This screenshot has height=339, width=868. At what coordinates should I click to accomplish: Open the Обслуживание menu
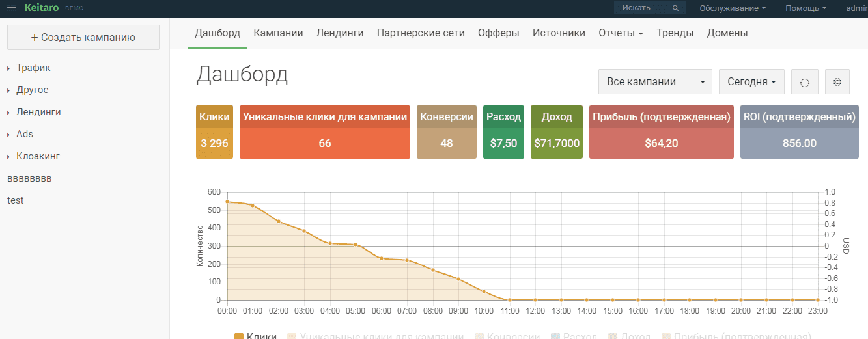coord(732,8)
